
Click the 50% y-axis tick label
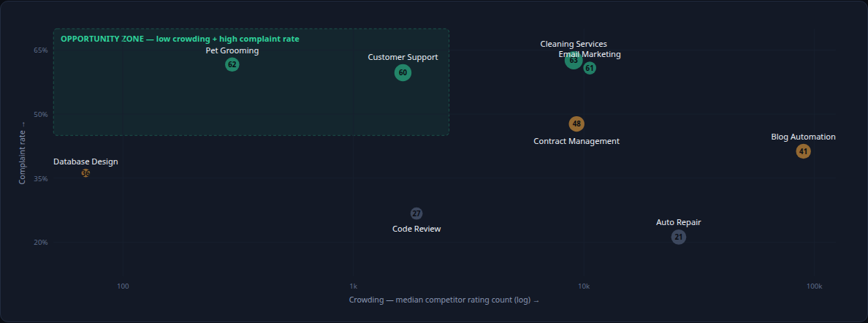[41, 114]
